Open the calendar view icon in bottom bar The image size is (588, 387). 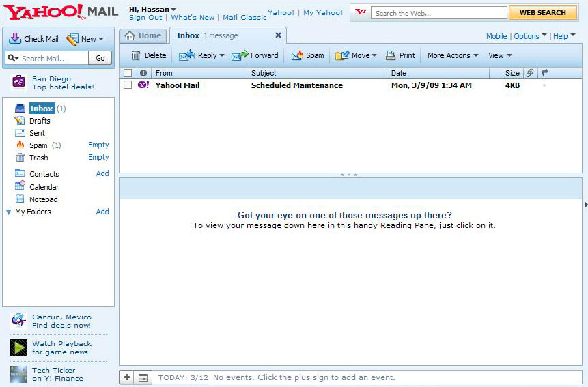click(143, 377)
